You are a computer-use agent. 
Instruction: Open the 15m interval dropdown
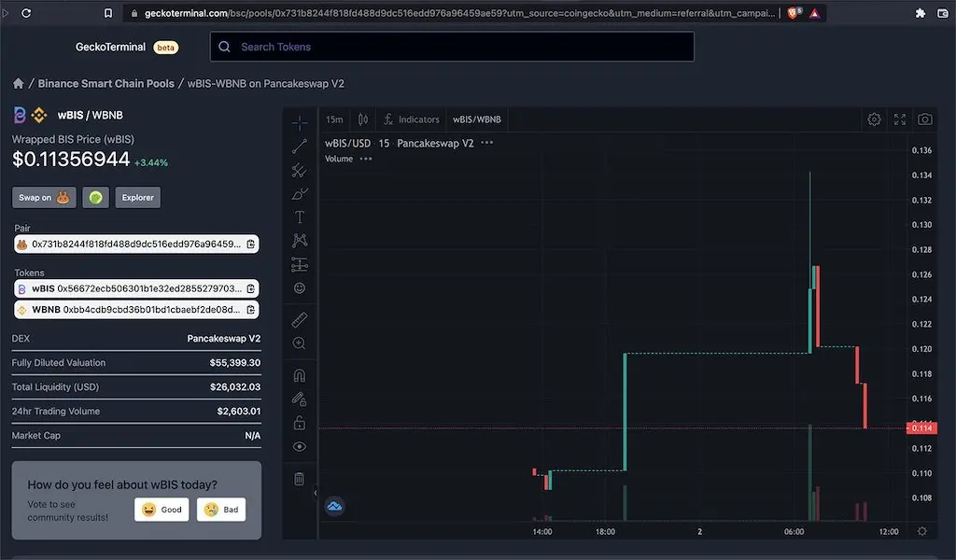point(334,119)
